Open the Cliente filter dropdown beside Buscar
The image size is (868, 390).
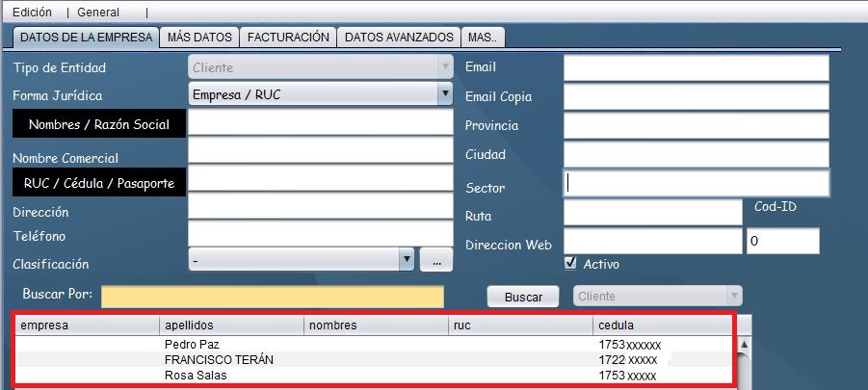pos(734,297)
